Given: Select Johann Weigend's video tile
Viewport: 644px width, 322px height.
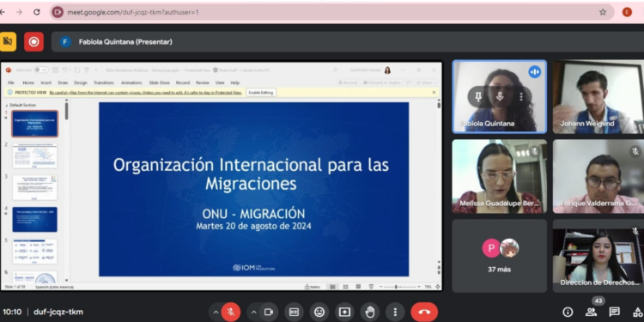Looking at the screenshot, I should tap(598, 97).
